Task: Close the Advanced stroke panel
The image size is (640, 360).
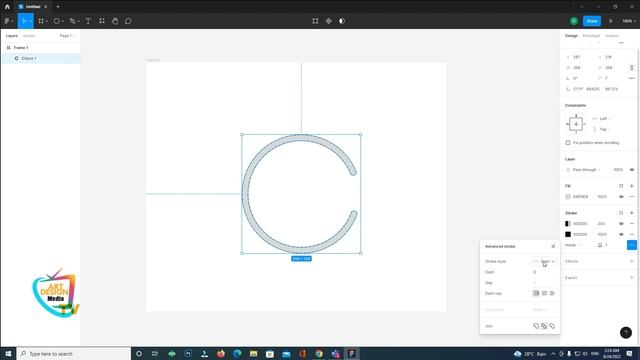Action: click(x=553, y=247)
